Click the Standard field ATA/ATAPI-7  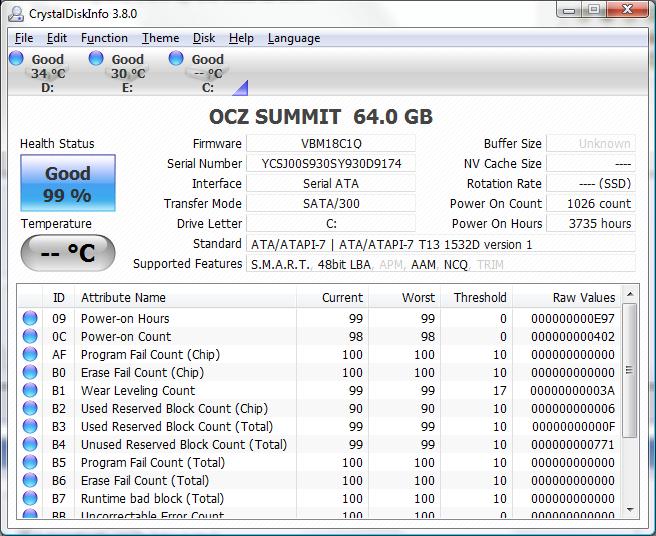(x=441, y=244)
